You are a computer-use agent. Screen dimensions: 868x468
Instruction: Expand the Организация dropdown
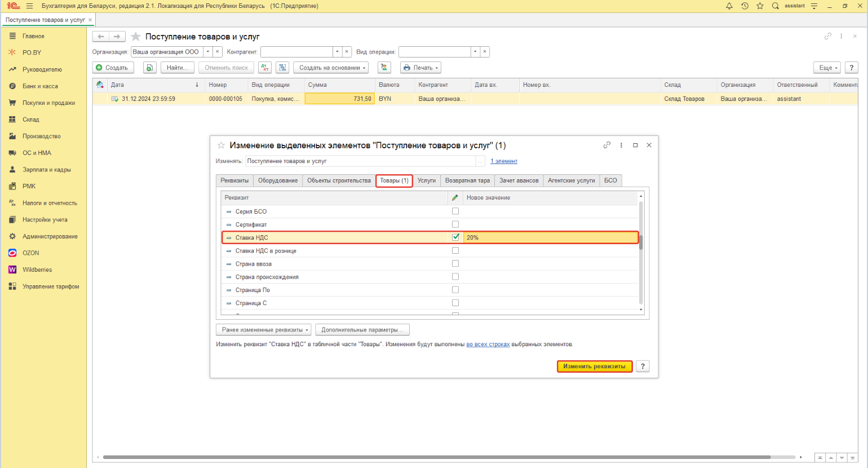(x=208, y=52)
